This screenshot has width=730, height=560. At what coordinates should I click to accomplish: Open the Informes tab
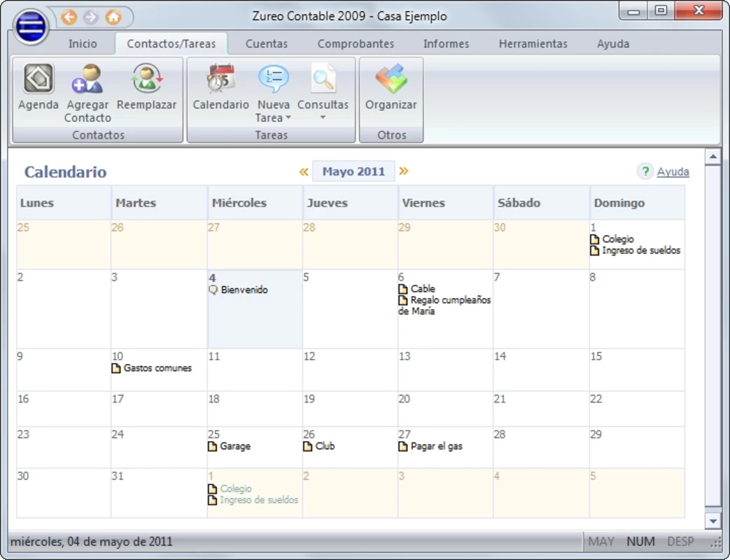pos(446,44)
